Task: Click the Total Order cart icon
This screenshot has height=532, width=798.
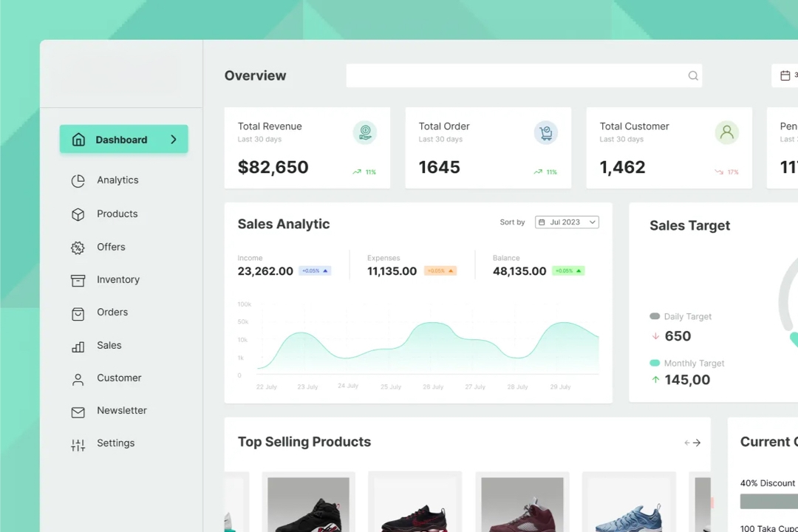Action: 545,133
